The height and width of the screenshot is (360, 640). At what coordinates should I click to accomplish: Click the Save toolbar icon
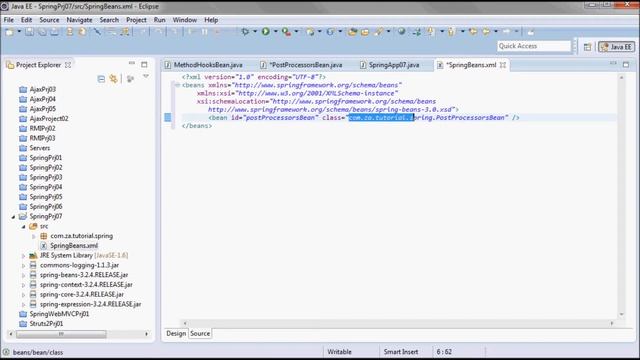coord(29,31)
